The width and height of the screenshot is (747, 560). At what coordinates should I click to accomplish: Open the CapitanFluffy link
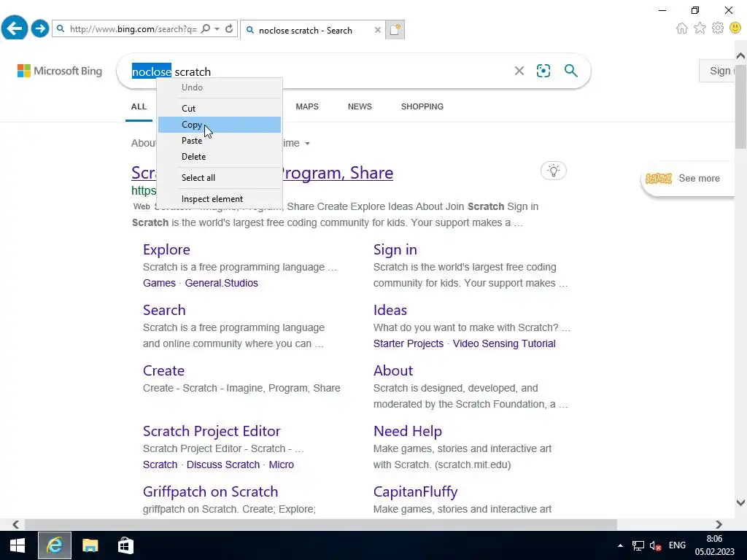point(415,491)
